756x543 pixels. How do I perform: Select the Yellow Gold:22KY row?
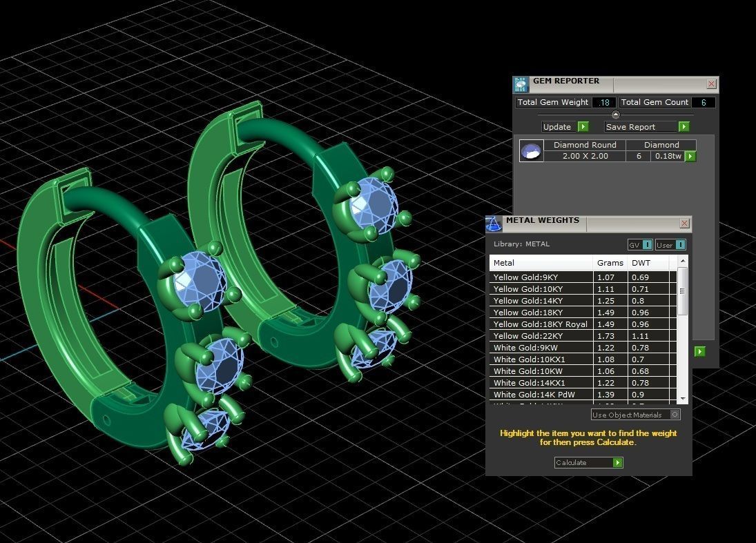(583, 336)
